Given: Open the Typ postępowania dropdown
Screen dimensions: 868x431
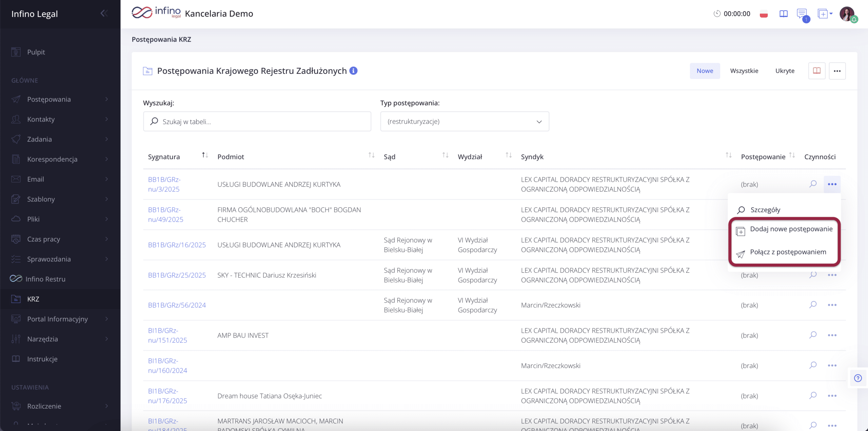Looking at the screenshot, I should pyautogui.click(x=465, y=121).
